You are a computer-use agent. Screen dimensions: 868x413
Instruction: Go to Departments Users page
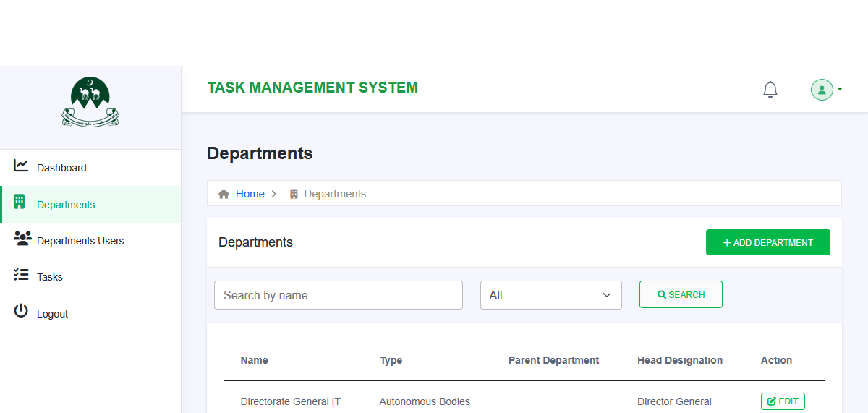(x=80, y=241)
